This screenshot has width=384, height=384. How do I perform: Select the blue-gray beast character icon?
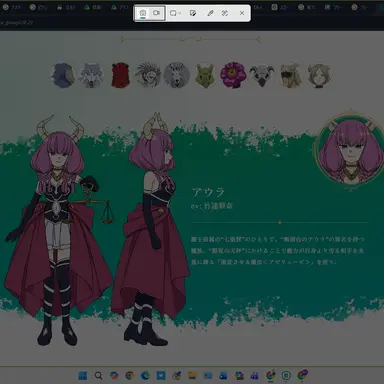63,75
